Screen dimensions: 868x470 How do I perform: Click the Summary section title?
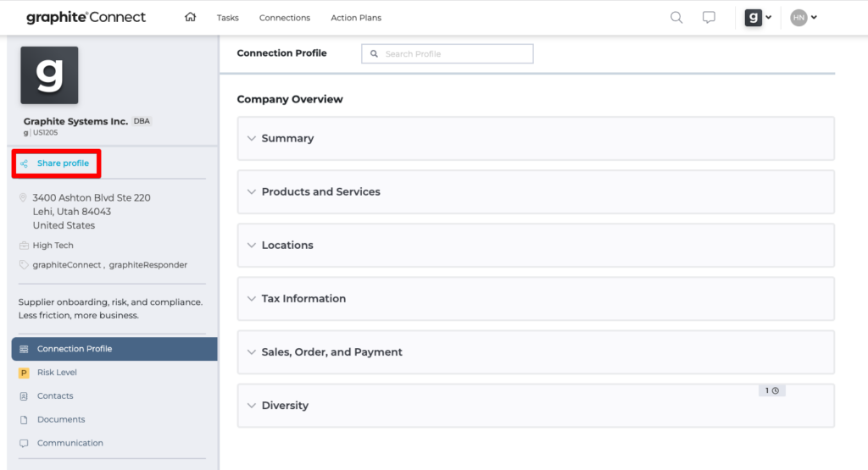pos(288,138)
